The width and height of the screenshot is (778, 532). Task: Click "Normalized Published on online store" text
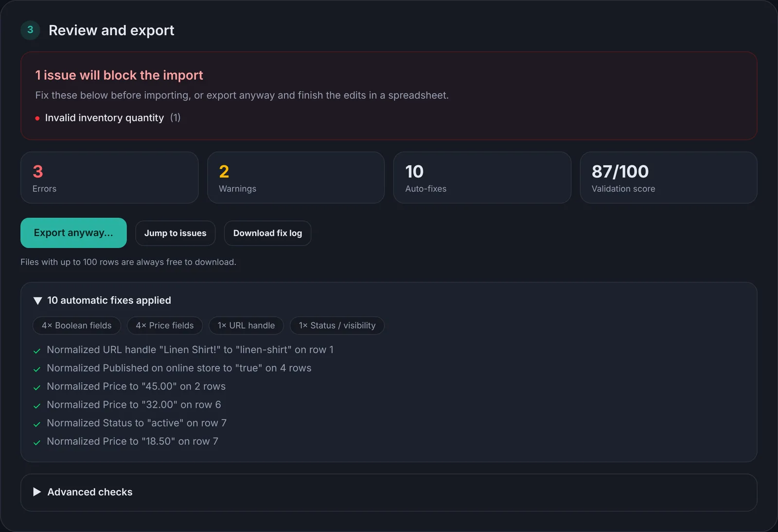coord(179,368)
